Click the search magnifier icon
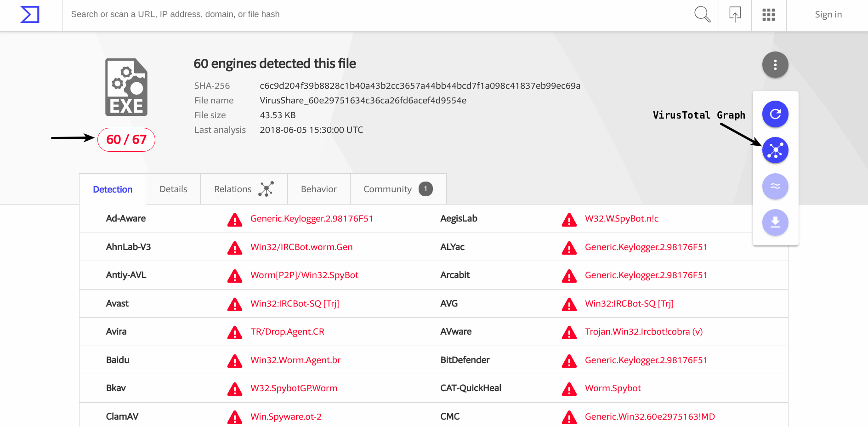 point(702,14)
